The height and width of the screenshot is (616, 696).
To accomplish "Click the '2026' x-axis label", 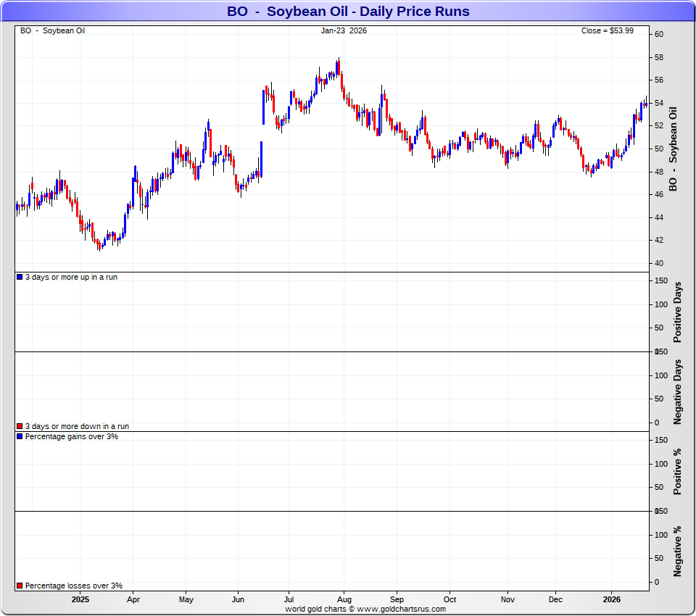I will 612,599.
